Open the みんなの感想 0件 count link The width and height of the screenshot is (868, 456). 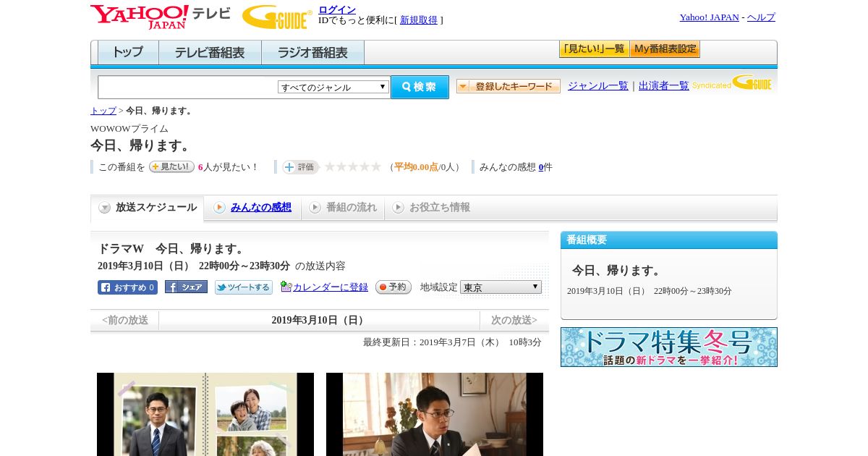click(541, 167)
